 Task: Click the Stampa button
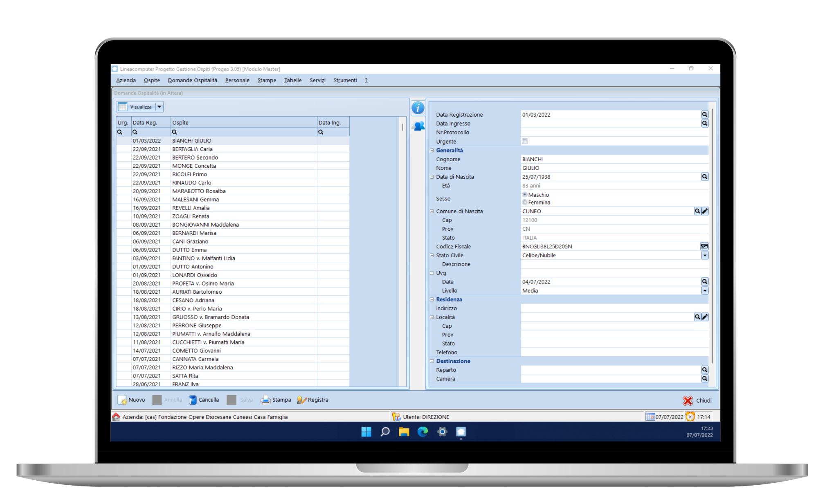tap(276, 400)
